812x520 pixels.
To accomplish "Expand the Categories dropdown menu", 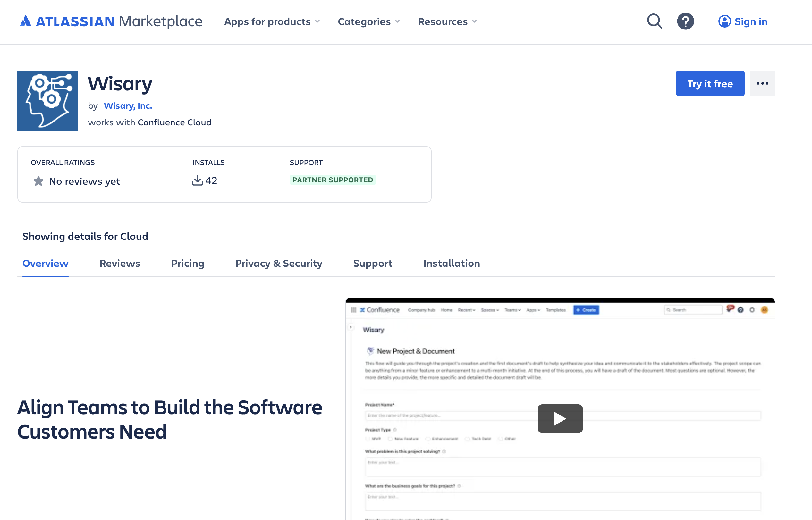I will pos(369,21).
